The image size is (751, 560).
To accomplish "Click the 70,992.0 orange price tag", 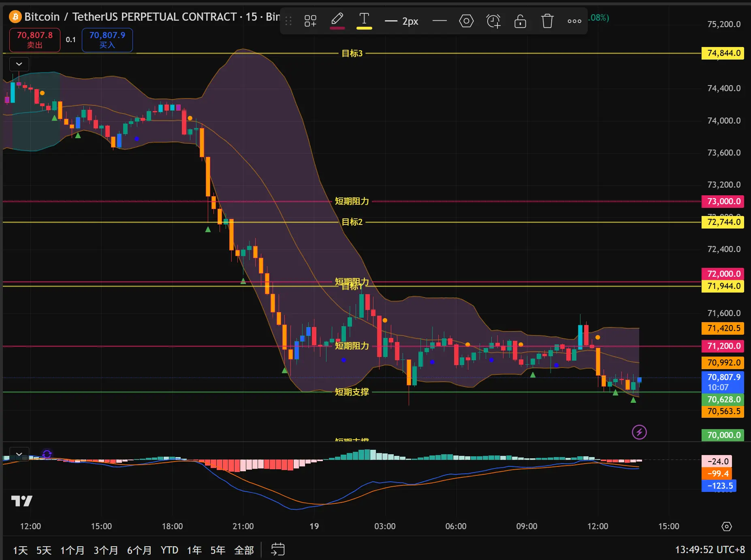I will pos(723,363).
